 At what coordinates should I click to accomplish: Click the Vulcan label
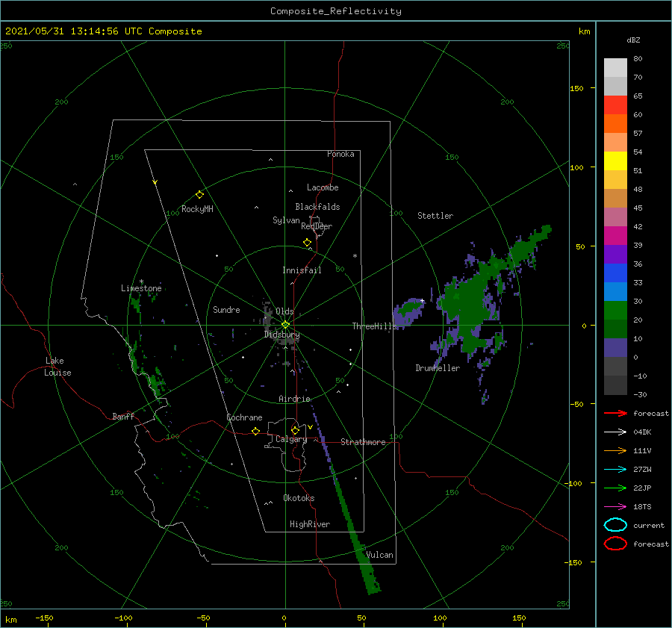(379, 555)
